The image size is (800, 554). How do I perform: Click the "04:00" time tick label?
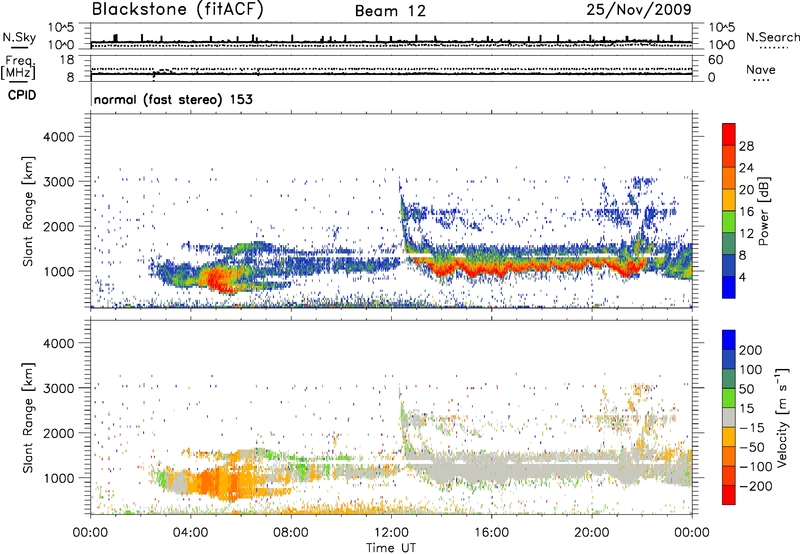click(x=190, y=532)
